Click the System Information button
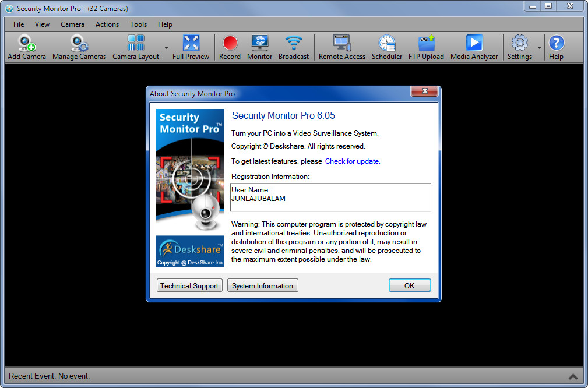 pos(262,285)
